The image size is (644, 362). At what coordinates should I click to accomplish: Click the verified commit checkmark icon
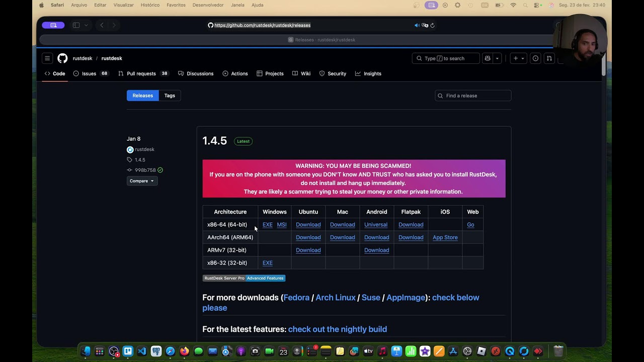point(160,170)
